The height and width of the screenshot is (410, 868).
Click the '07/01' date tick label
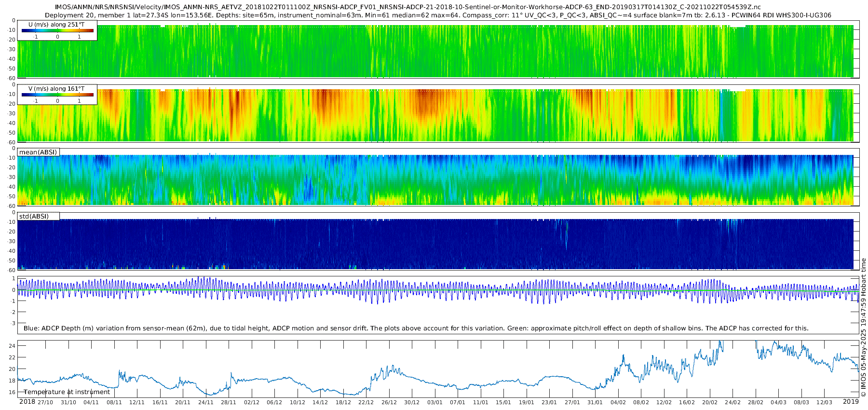pos(458,402)
